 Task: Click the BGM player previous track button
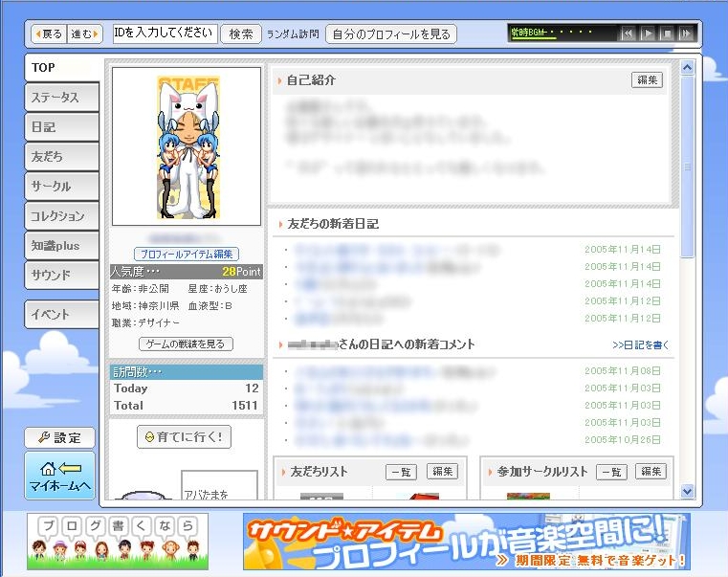tap(628, 33)
